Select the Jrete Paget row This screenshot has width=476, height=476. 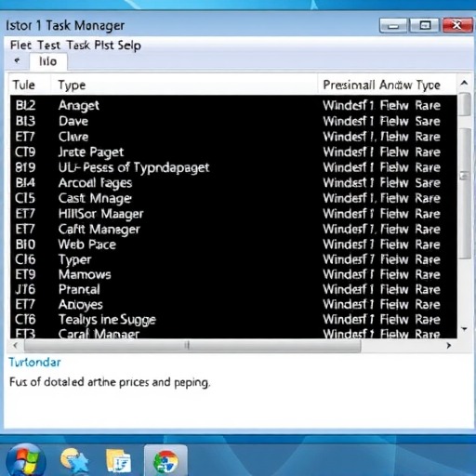(233, 152)
